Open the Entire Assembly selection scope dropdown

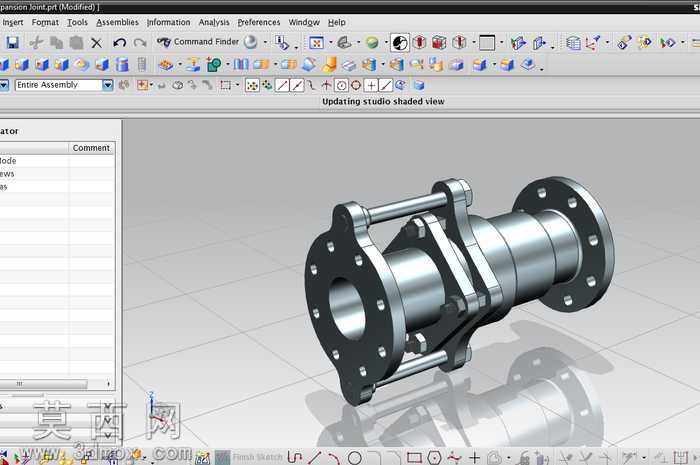pos(108,85)
